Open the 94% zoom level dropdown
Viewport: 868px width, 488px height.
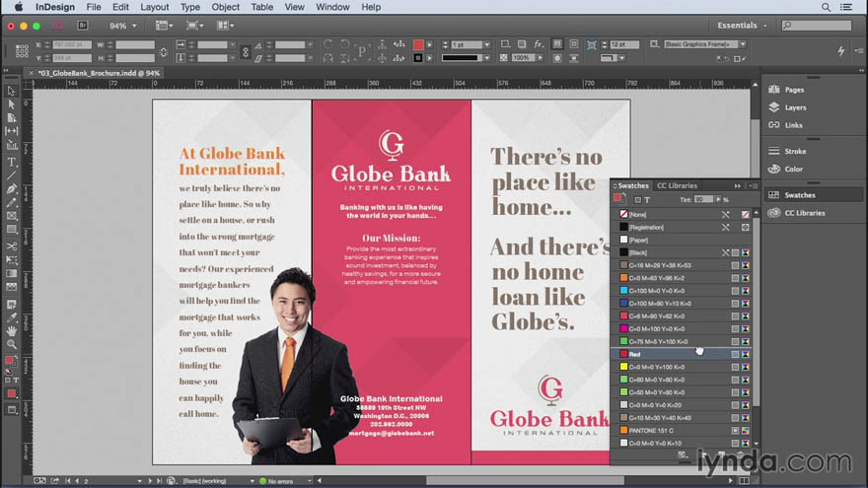pyautogui.click(x=122, y=26)
